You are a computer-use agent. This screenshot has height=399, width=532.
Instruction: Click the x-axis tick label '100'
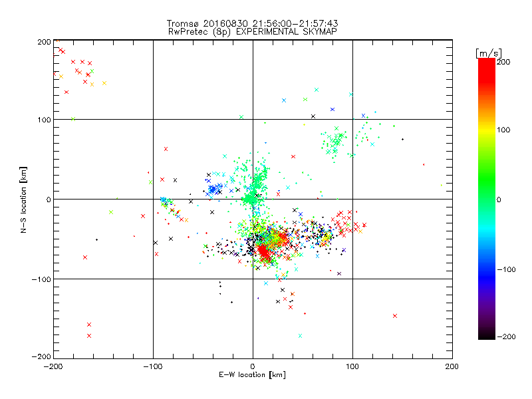click(352, 366)
